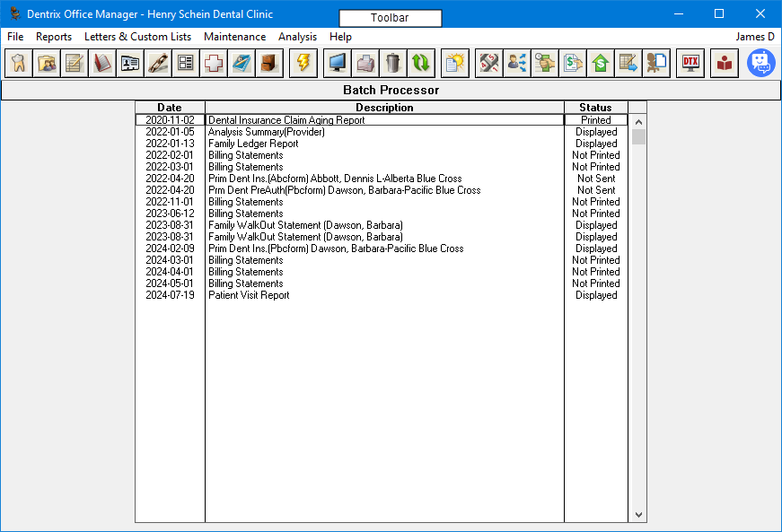
Task: Click scroll down arrow in batch list
Action: pyautogui.click(x=638, y=515)
